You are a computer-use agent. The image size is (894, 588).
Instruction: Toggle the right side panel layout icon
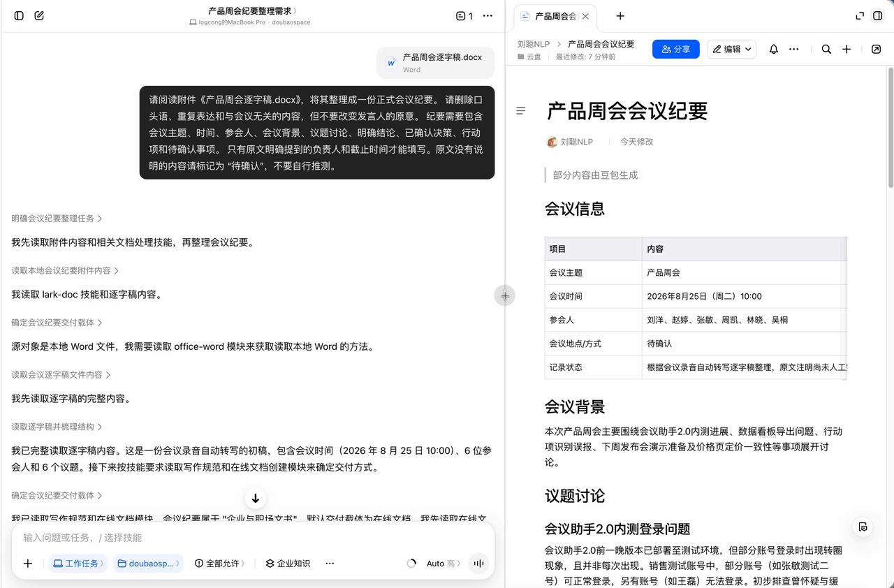[878, 16]
